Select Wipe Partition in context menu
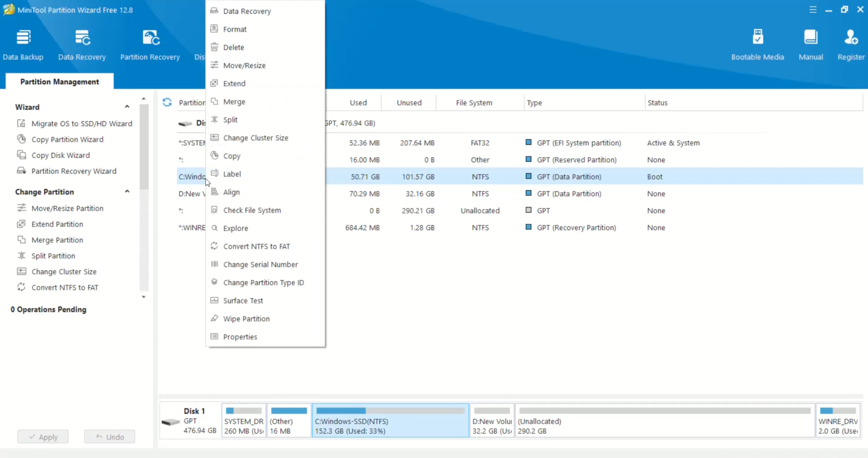Screen dimensions: 868x458 [x=246, y=319]
